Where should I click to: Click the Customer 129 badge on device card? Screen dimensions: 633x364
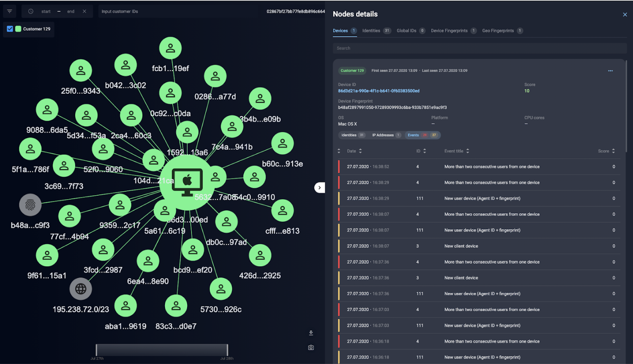(x=352, y=71)
